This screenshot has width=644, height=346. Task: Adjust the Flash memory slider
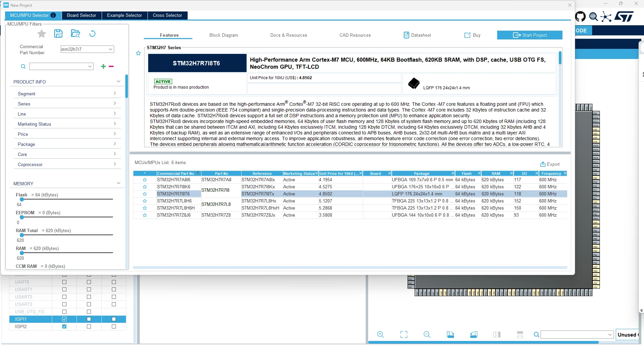pos(22,199)
